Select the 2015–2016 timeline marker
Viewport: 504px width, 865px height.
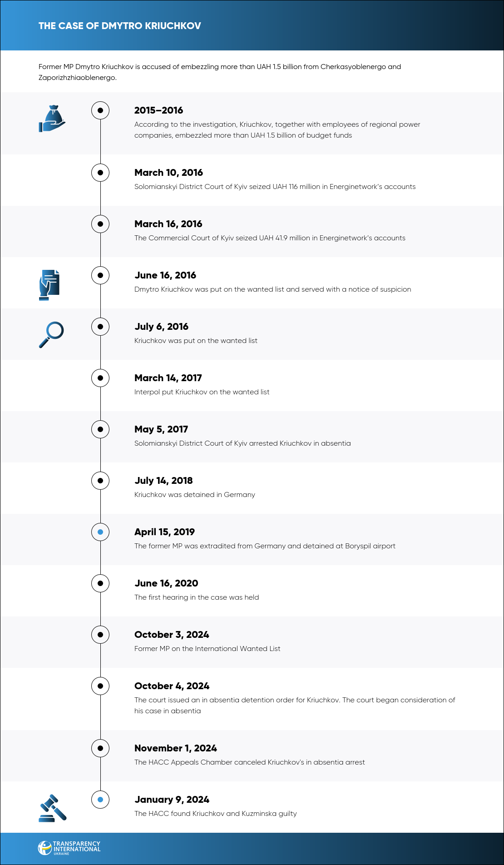[x=100, y=110]
